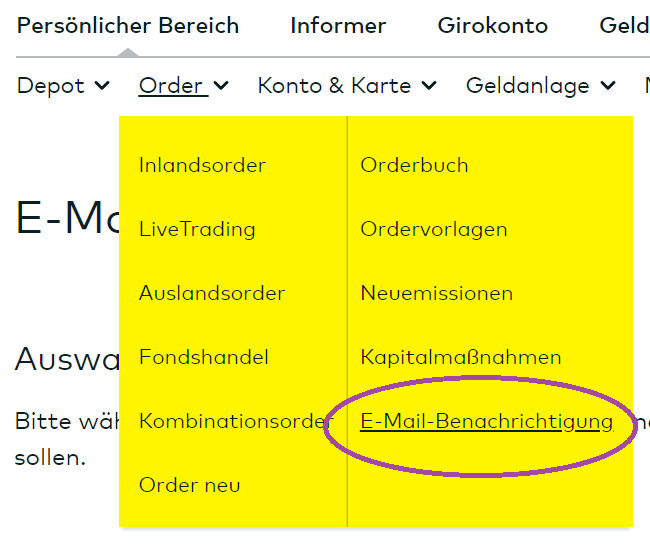This screenshot has width=650, height=546.
Task: Select Inlandsorder from the Order menu
Action: point(202,165)
